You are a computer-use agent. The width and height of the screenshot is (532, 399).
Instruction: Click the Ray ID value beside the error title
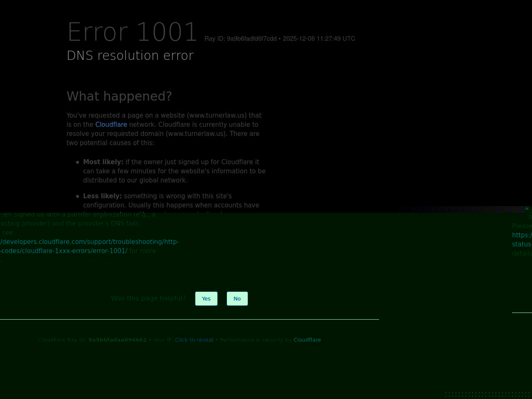pyautogui.click(x=251, y=39)
